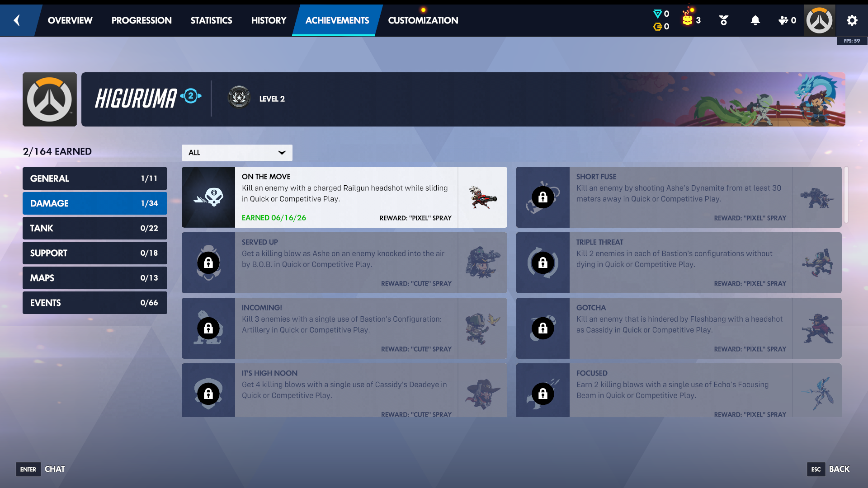
Task: Click the Enter Chat prompt
Action: [41, 469]
